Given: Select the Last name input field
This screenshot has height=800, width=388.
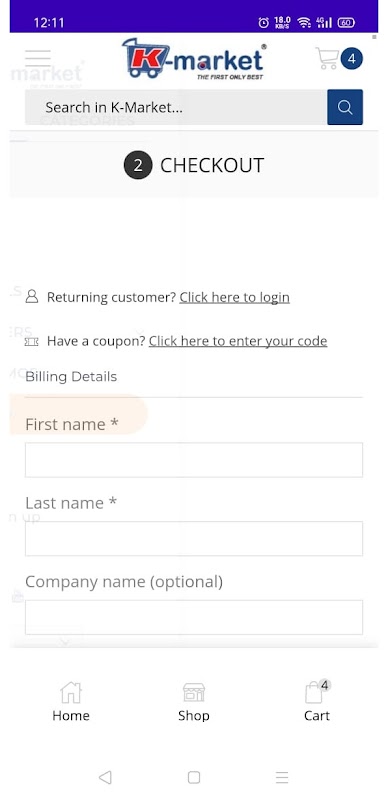Looking at the screenshot, I should click(194, 538).
